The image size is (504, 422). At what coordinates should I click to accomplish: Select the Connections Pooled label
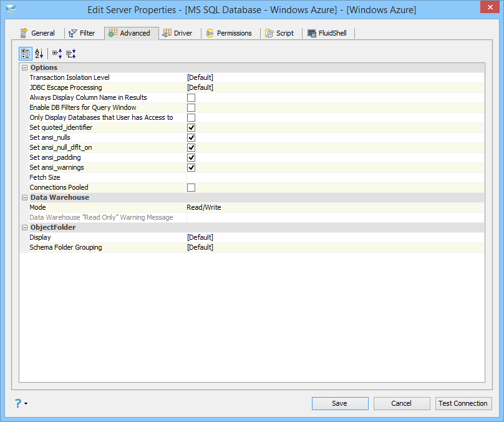[59, 187]
